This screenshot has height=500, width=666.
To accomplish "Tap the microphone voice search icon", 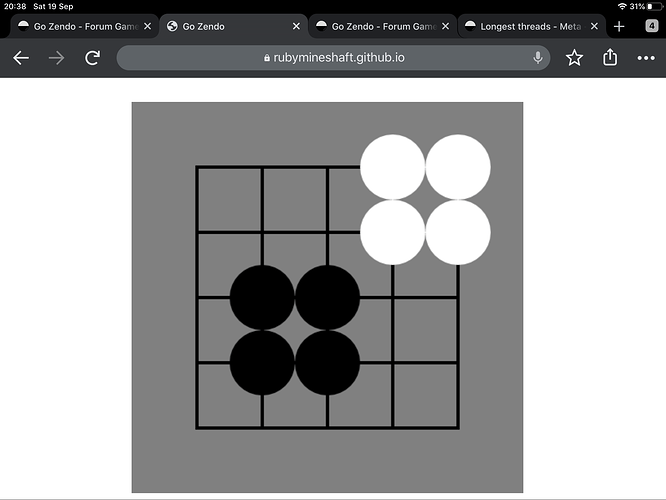I will pyautogui.click(x=538, y=57).
